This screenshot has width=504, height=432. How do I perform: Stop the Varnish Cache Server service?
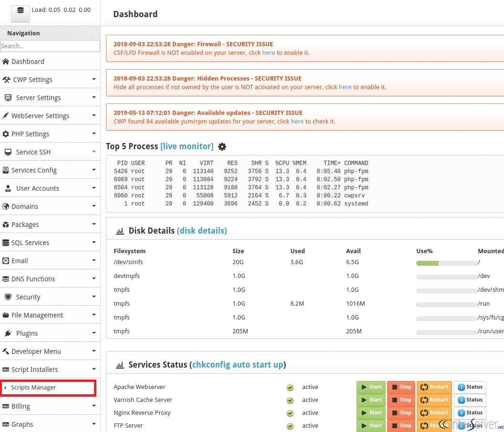point(401,400)
